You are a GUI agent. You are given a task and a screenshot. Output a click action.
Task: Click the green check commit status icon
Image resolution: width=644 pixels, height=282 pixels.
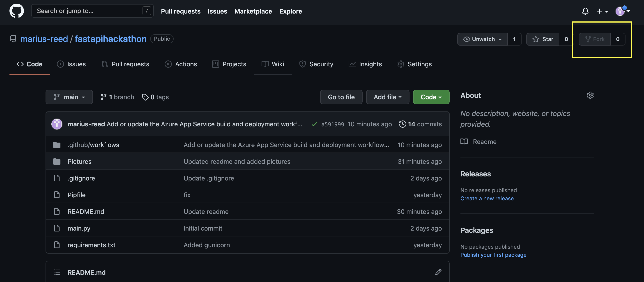point(314,124)
